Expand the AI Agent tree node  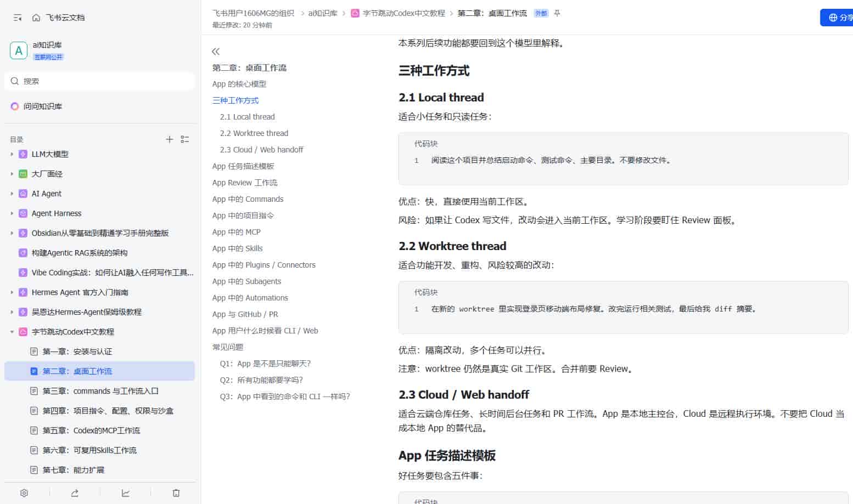pyautogui.click(x=12, y=194)
